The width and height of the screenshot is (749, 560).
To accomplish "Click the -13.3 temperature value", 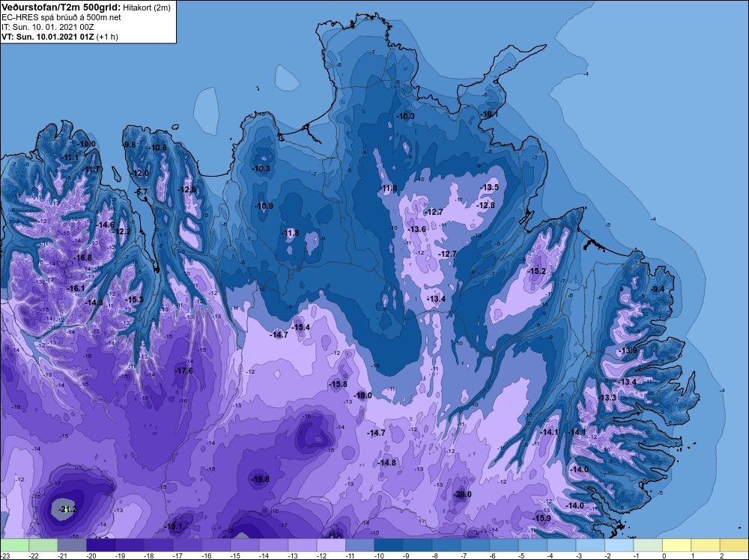I will click(607, 398).
